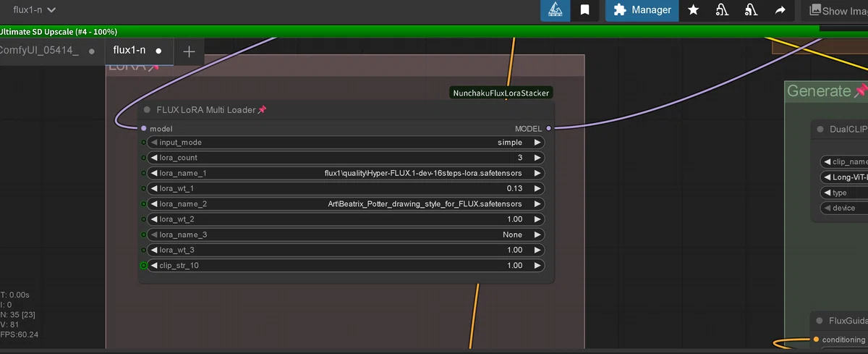868x354 pixels.
Task: Click the FPS:60.24 stat text
Action: [20, 334]
